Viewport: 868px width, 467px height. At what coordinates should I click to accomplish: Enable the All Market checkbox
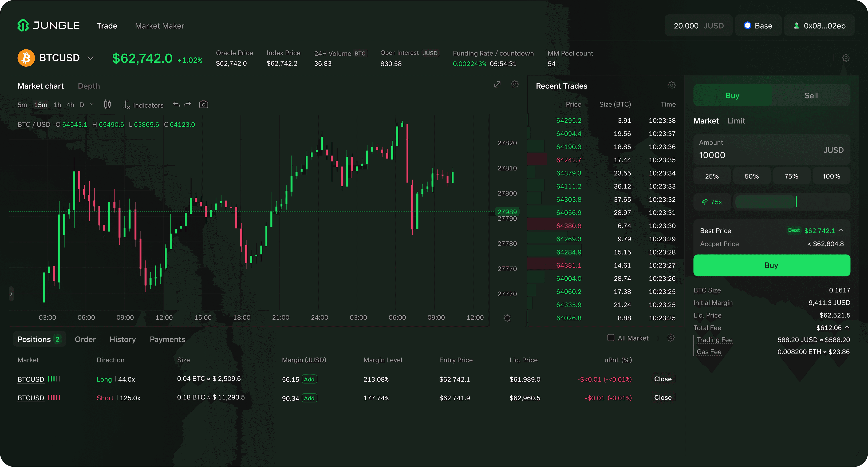pyautogui.click(x=611, y=338)
